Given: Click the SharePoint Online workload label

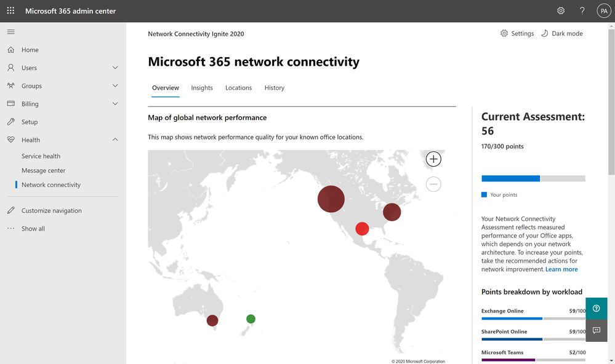Looking at the screenshot, I should point(504,331).
